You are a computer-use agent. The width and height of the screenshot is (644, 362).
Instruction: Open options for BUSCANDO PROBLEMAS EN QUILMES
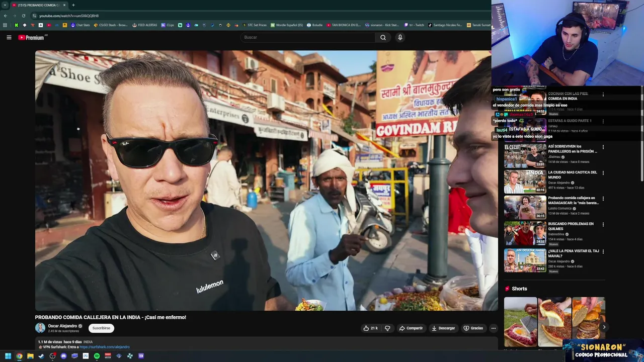(603, 225)
